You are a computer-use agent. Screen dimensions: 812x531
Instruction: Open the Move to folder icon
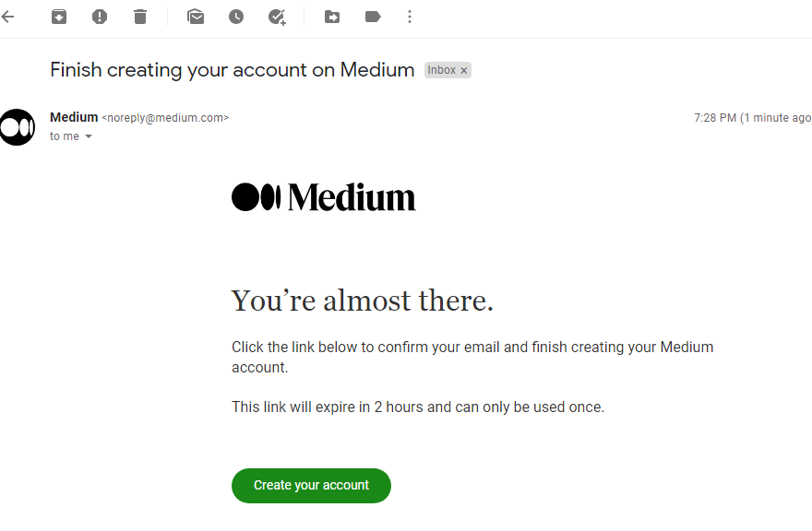pos(332,18)
